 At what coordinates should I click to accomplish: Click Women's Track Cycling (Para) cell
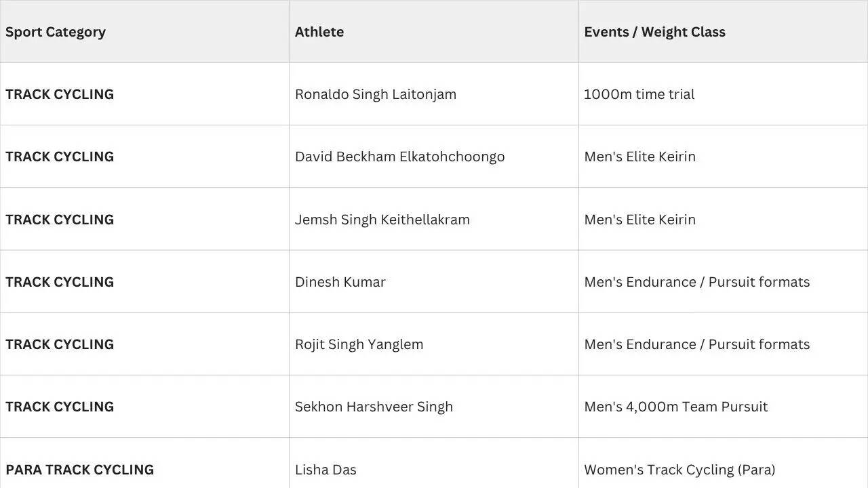pyautogui.click(x=723, y=464)
